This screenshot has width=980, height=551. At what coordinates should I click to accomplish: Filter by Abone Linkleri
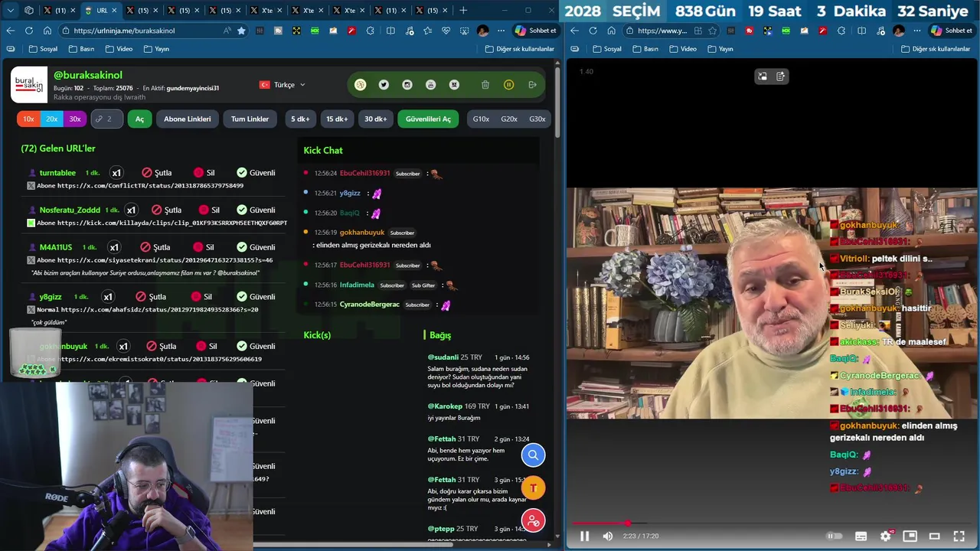[x=187, y=119]
